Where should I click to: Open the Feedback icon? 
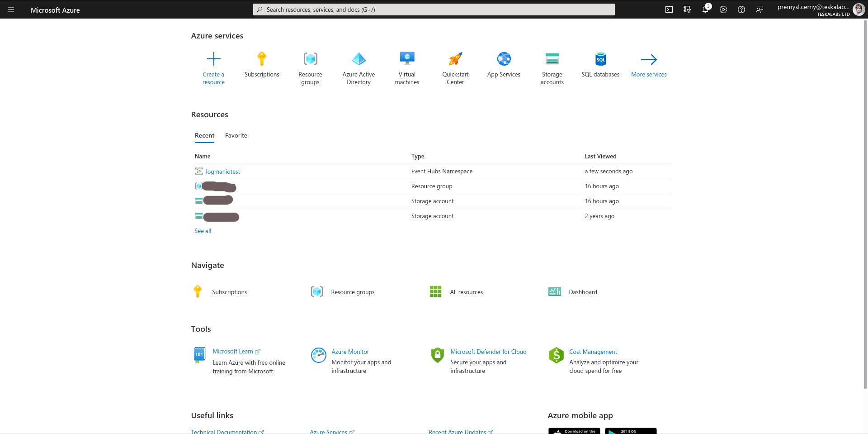(x=759, y=10)
